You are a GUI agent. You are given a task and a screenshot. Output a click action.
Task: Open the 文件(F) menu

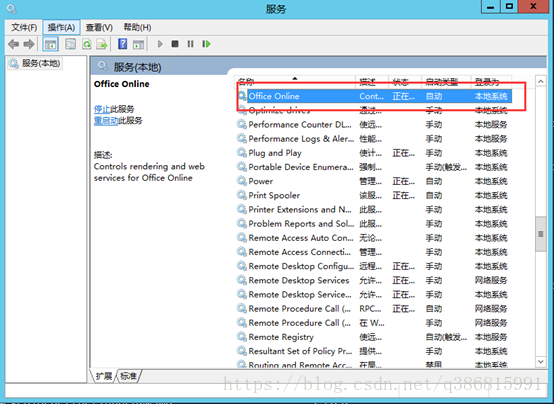pos(24,27)
